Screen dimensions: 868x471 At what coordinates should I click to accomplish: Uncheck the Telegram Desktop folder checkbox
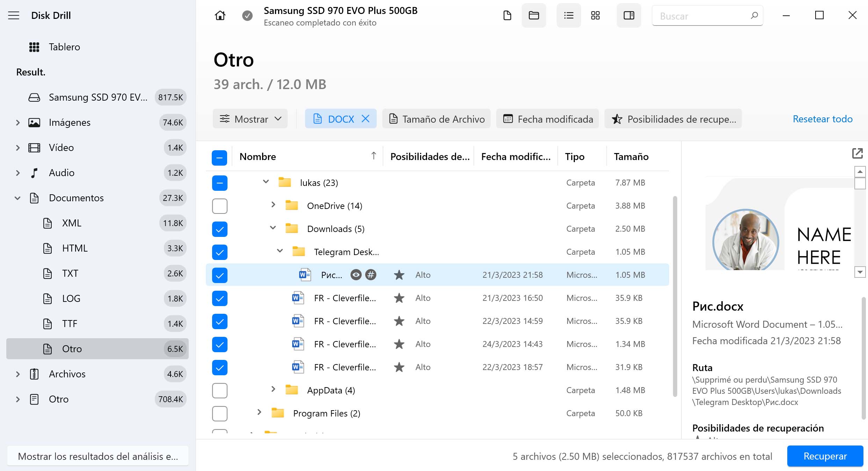(x=219, y=252)
